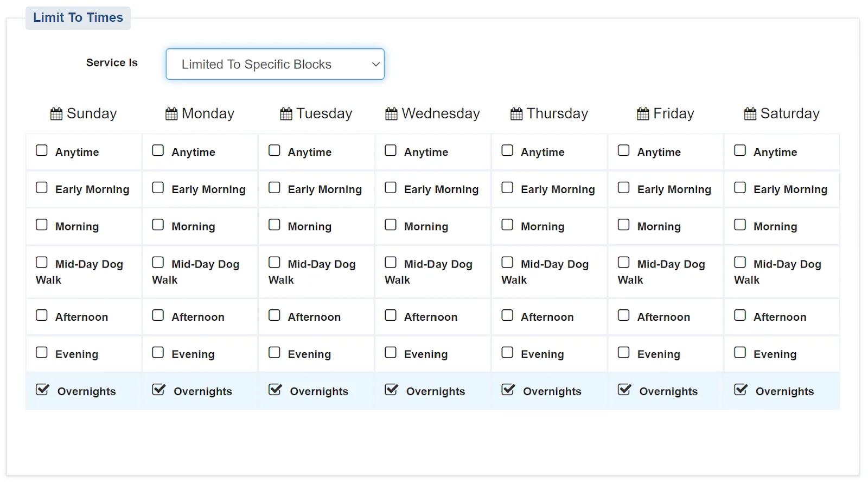
Task: Enable Thursday Afternoon checkbox
Action: coord(507,315)
